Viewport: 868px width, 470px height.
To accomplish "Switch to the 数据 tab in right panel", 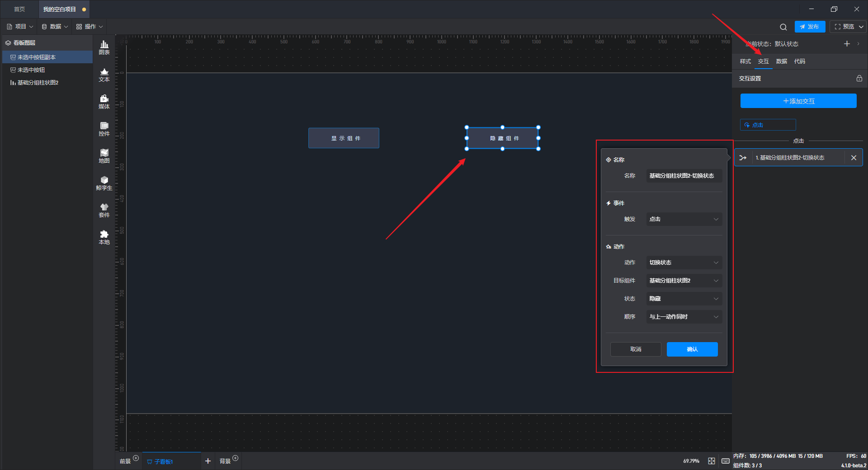I will point(781,61).
